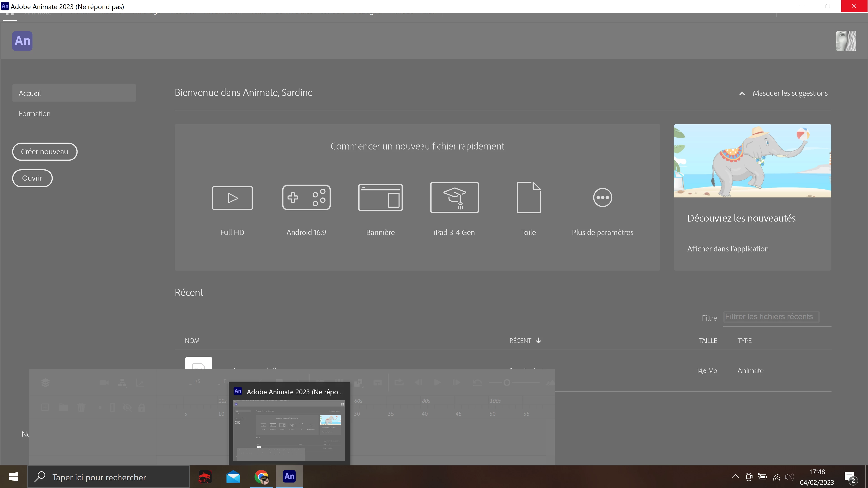Screen dimensions: 868x488
Task: Switch to the Formation section
Action: (x=35, y=114)
